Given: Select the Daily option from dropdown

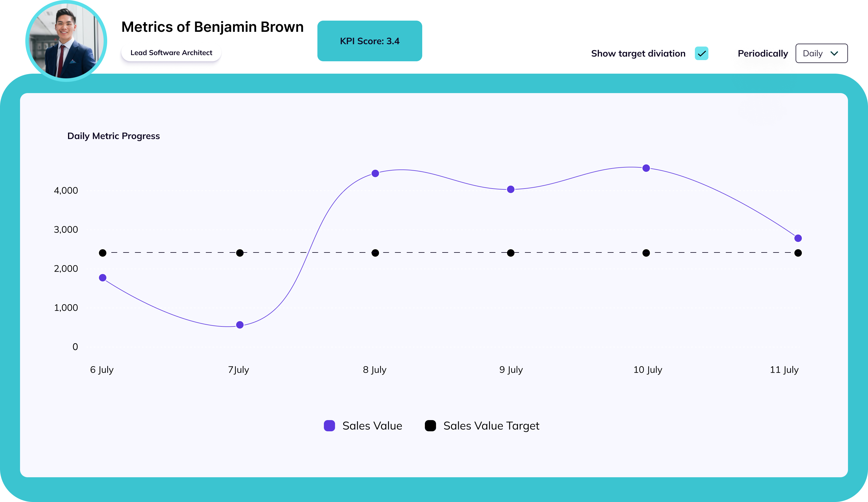Looking at the screenshot, I should tap(820, 53).
